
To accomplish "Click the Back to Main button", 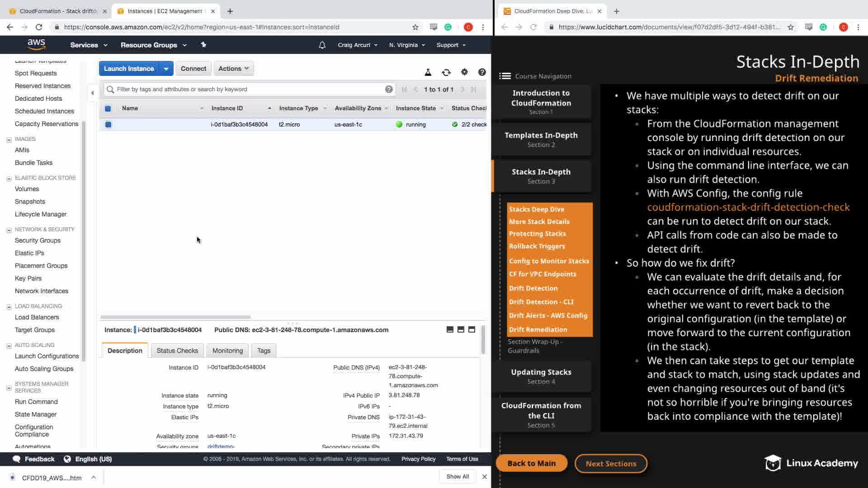I will coord(531,463).
